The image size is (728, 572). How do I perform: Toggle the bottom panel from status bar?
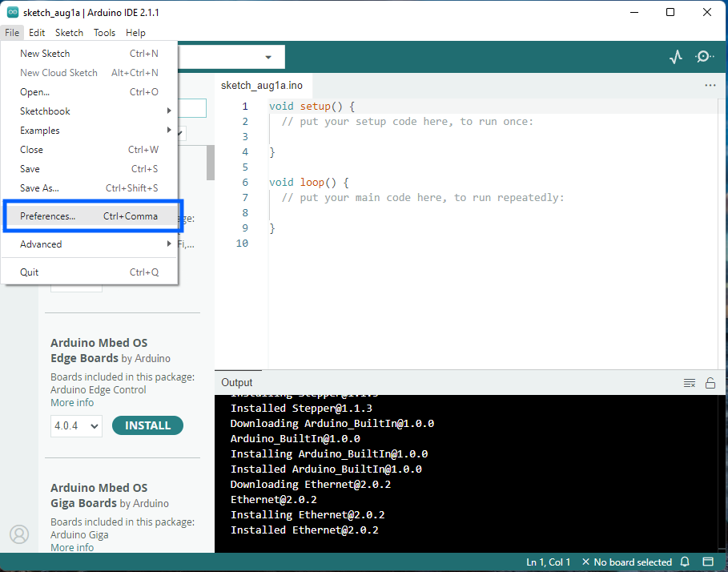[x=708, y=562]
